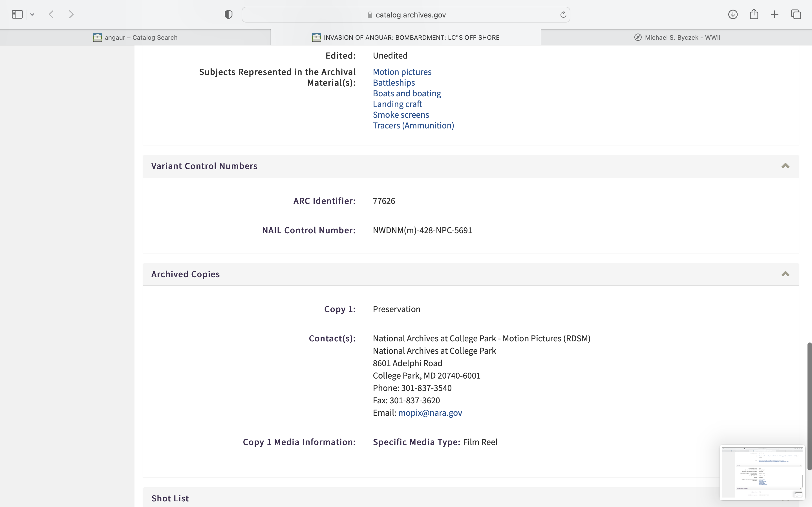Click the privacy shield icon
812x507 pixels.
pyautogui.click(x=228, y=14)
